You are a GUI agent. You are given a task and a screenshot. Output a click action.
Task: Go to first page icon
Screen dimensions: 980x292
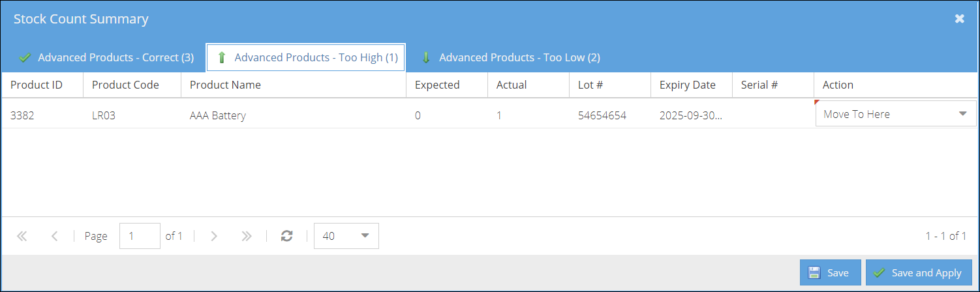point(22,236)
